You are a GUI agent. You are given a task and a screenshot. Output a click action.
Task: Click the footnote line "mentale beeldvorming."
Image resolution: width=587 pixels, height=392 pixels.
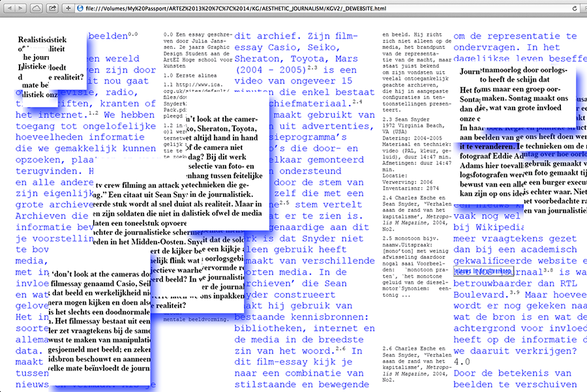pos(196,320)
